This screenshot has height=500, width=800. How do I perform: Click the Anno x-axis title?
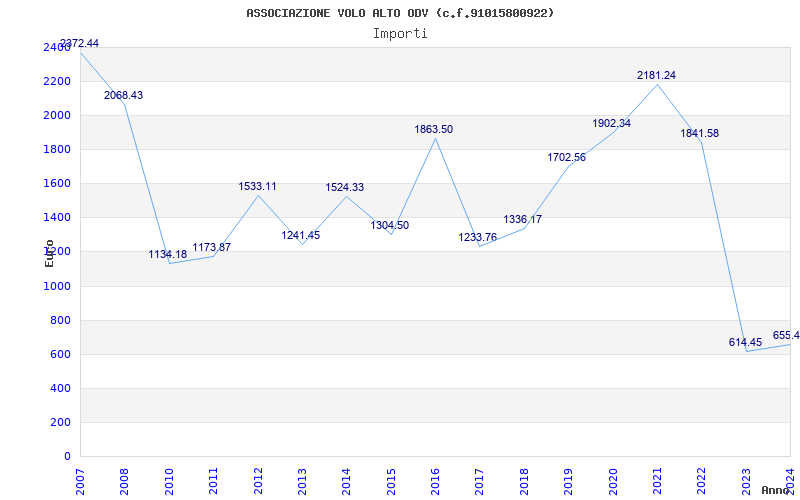click(774, 490)
